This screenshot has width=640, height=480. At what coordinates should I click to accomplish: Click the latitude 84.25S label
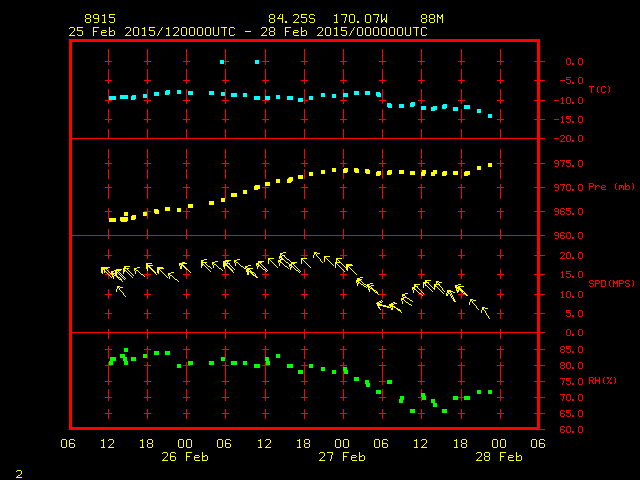pos(292,19)
